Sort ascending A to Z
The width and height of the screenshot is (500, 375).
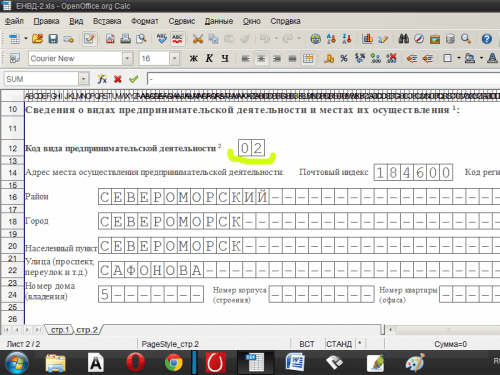click(x=331, y=39)
